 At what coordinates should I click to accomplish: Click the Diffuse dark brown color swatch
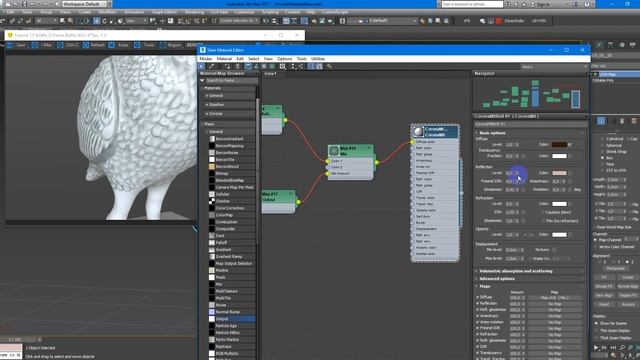559,144
